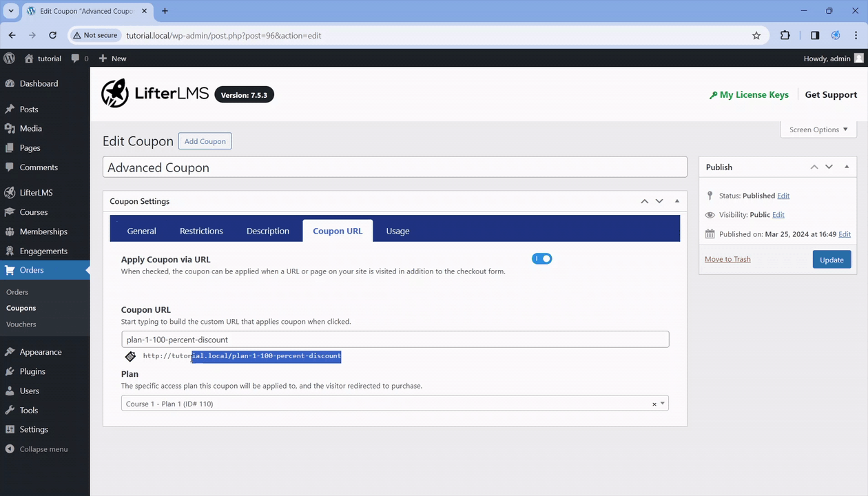Go back in browser history
868x496 pixels.
(x=12, y=35)
